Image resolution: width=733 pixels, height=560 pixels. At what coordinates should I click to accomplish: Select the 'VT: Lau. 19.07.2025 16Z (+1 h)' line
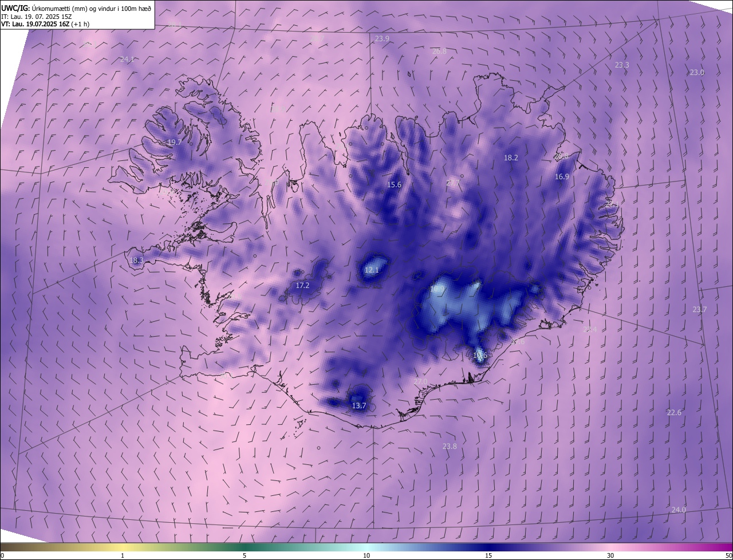45,24
